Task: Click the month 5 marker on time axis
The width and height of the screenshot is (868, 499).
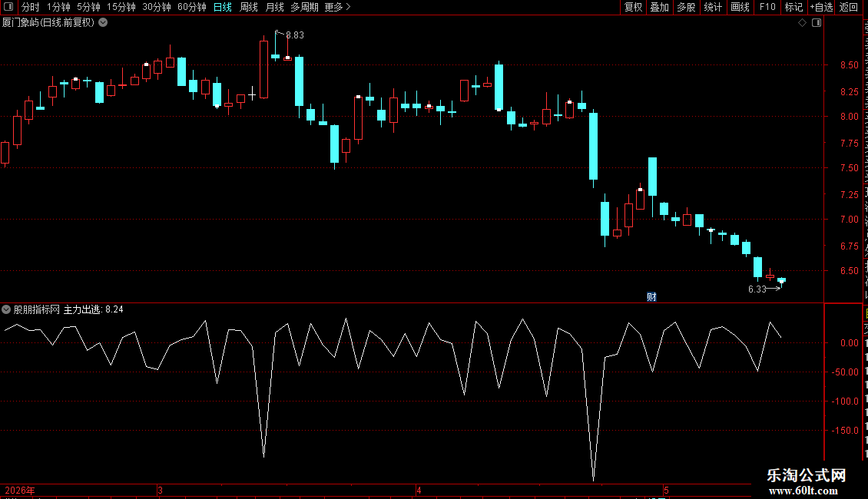Action: point(667,490)
